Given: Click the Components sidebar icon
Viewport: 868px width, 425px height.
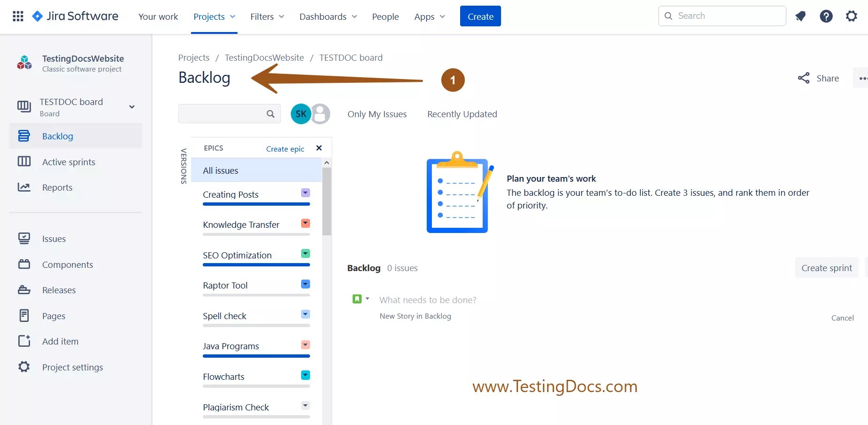Looking at the screenshot, I should [x=24, y=264].
